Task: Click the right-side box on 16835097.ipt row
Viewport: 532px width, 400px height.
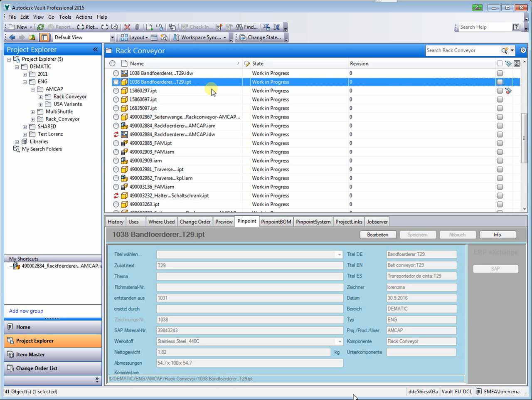Action: point(500,108)
